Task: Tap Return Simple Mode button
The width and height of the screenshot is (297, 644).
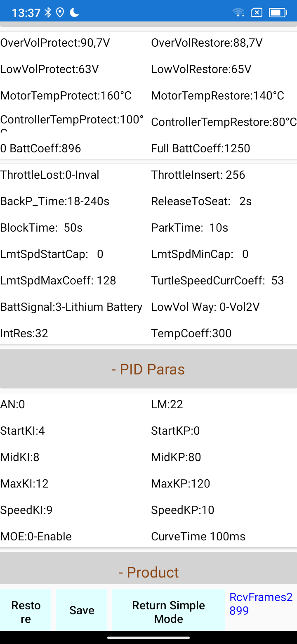Action: [168, 612]
